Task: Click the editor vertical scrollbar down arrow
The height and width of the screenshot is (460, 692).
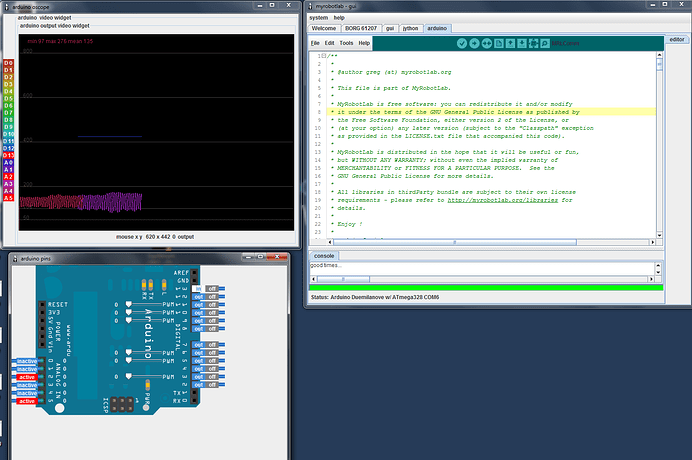Action: 659,235
